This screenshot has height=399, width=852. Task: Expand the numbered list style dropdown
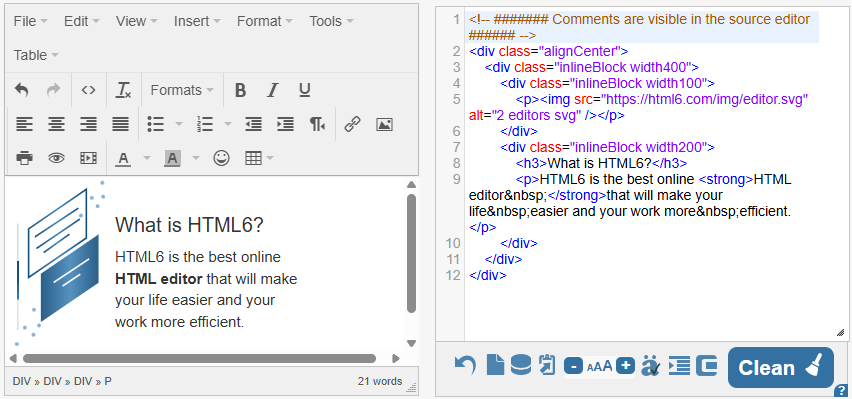click(228, 124)
